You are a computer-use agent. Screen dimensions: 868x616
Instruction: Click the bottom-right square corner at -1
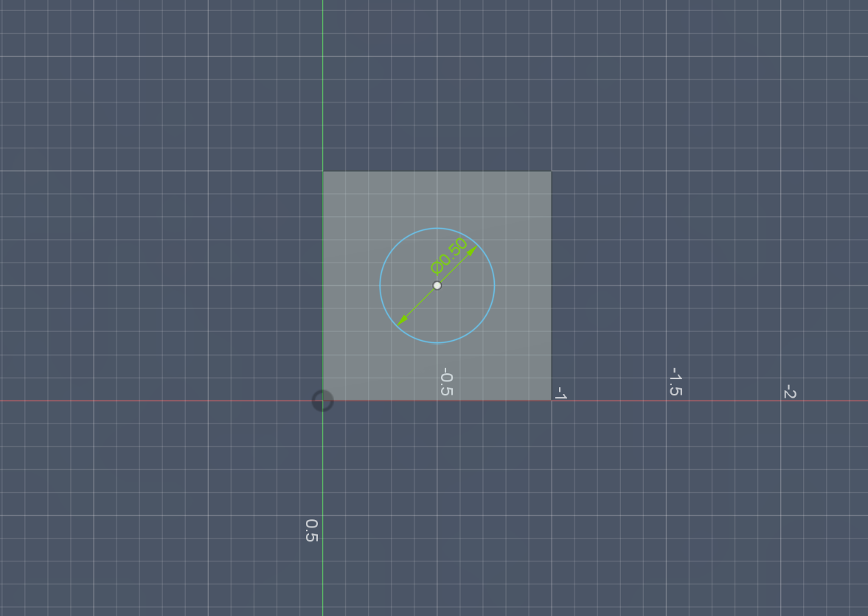click(551, 401)
